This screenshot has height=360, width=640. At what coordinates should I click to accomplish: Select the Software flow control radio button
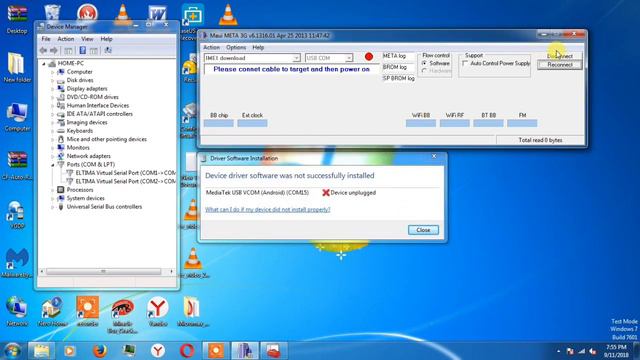424,63
